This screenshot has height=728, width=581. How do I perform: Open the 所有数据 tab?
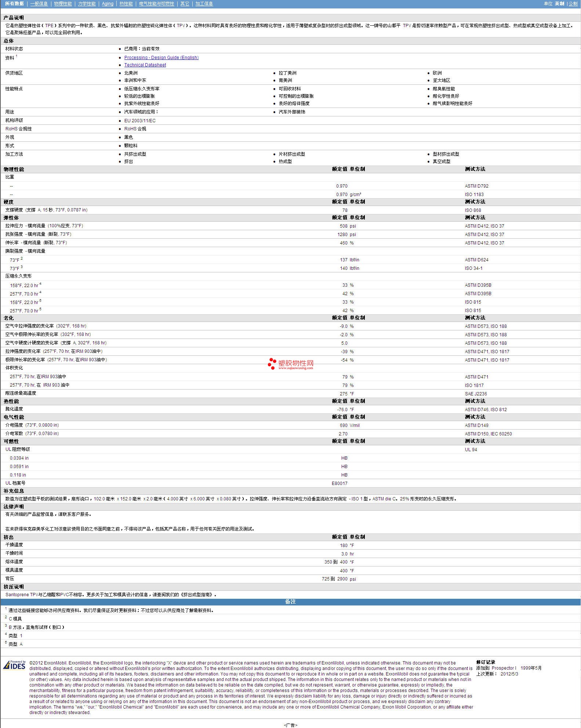(14, 4)
